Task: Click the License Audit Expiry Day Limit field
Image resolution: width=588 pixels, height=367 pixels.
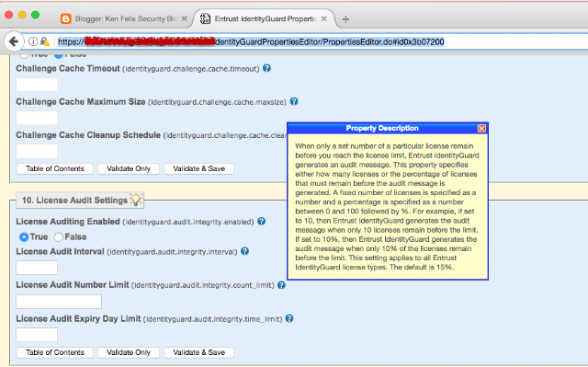Action: [37, 335]
